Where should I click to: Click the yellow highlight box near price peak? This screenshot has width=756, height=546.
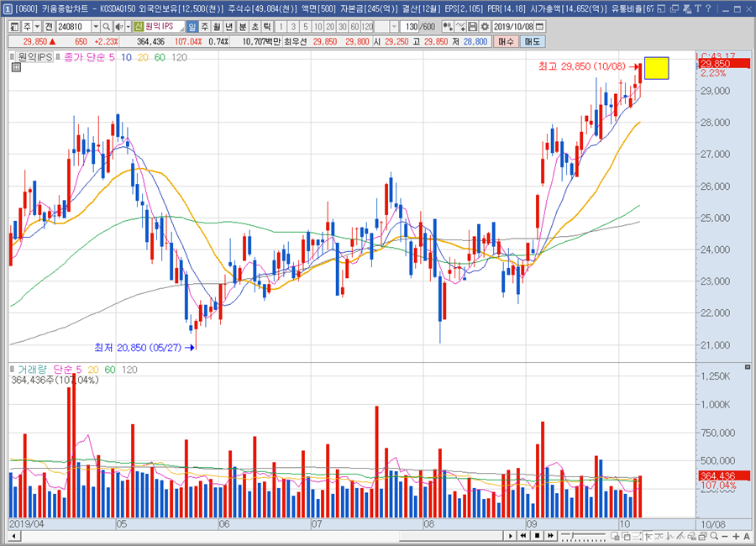657,68
